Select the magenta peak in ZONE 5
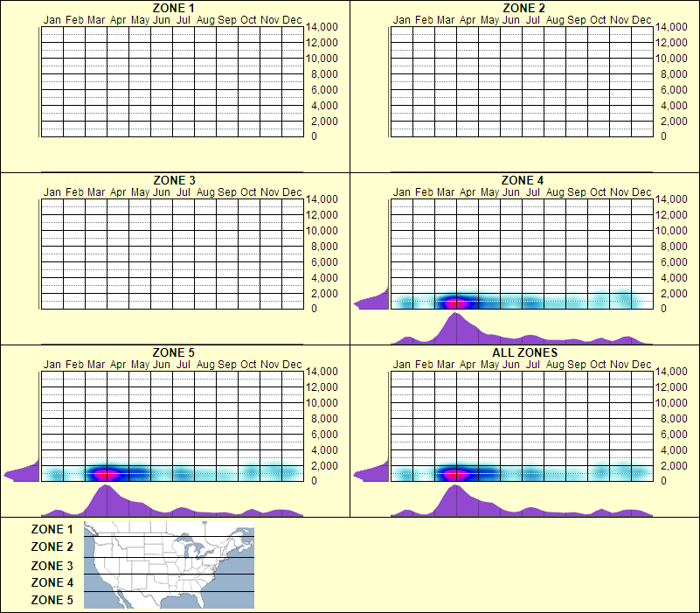 [107, 472]
